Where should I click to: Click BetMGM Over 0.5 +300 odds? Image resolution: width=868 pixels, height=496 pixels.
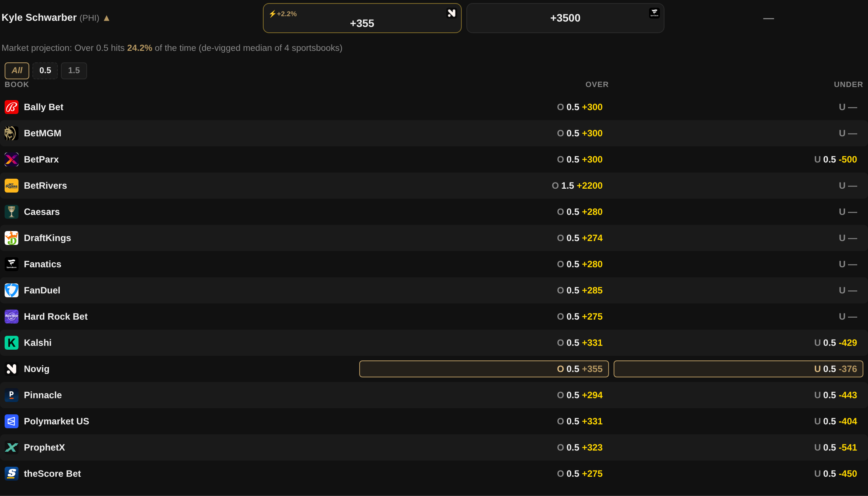coord(580,133)
